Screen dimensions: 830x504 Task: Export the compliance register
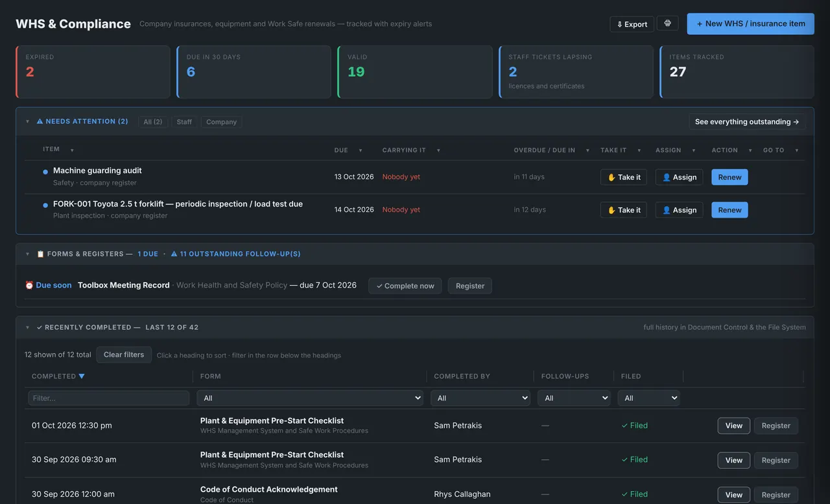[x=632, y=24]
